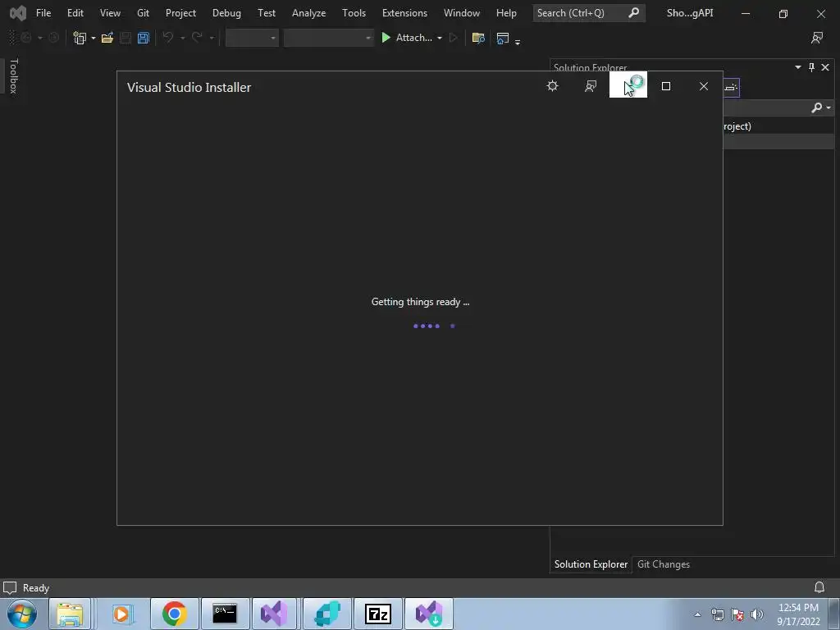Click the Navigate Forward toolbar icon
The width and height of the screenshot is (840, 630).
pos(53,38)
